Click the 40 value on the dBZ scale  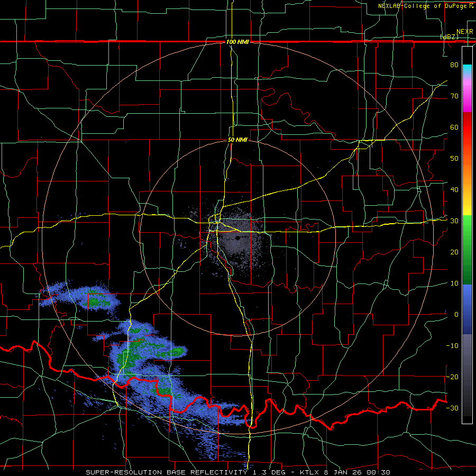[x=454, y=190]
